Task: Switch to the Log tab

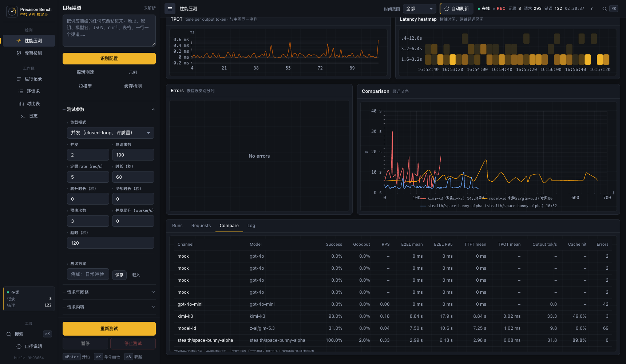Action: tap(251, 226)
